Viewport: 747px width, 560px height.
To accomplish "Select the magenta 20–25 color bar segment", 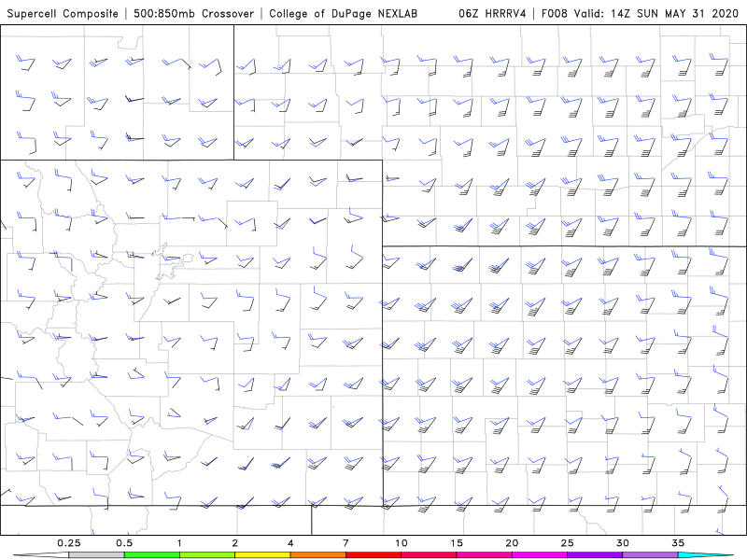I will pyautogui.click(x=540, y=555).
